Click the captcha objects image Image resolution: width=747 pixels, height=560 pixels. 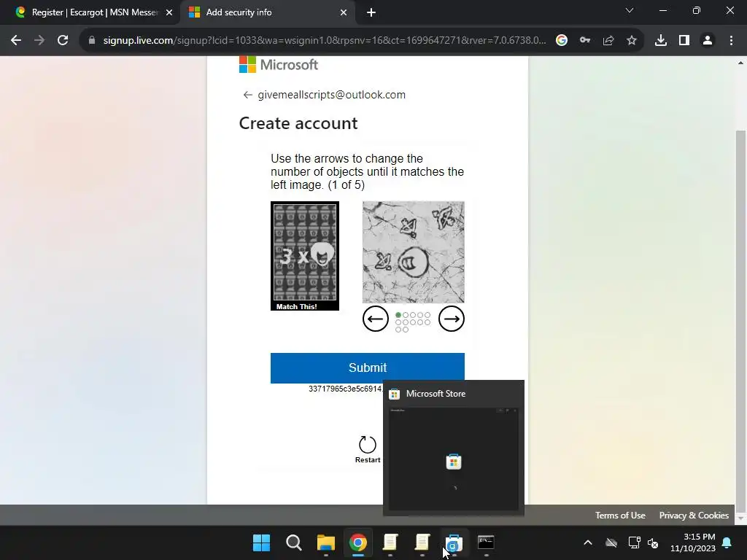point(414,252)
